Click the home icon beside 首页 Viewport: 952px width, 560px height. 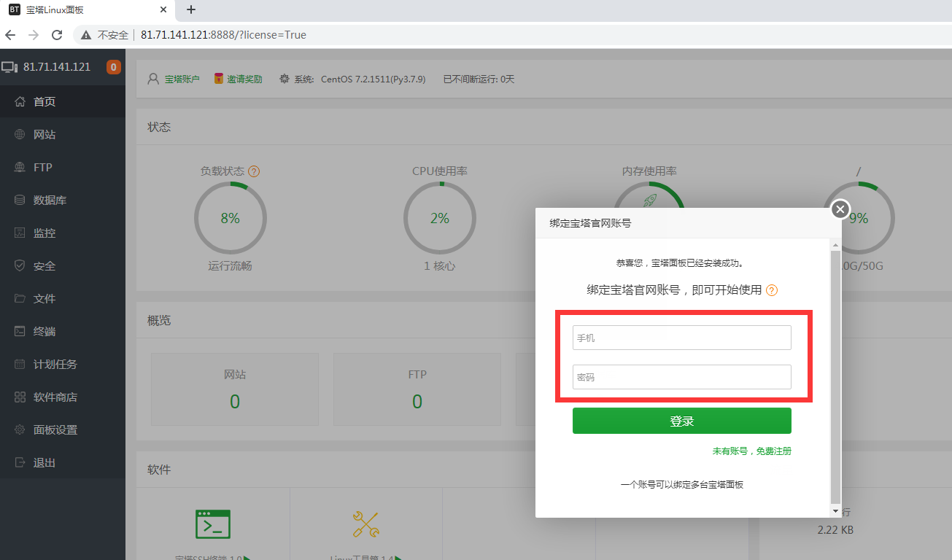(20, 101)
